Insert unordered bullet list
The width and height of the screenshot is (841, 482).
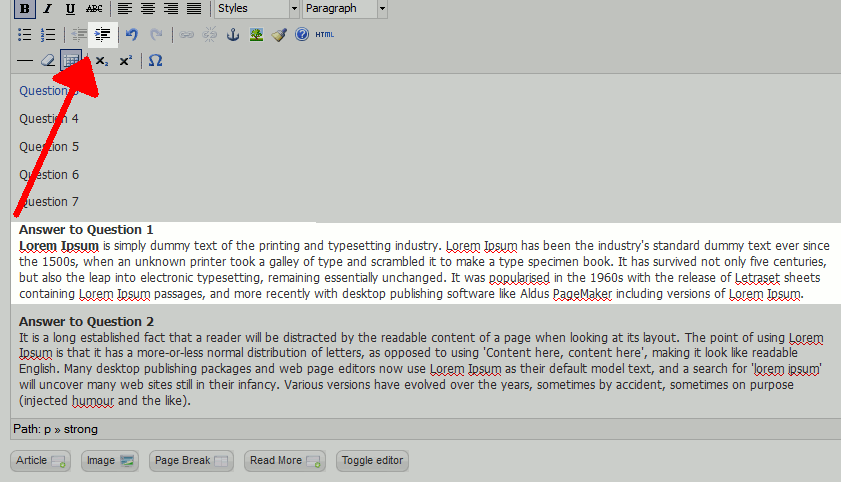(25, 34)
